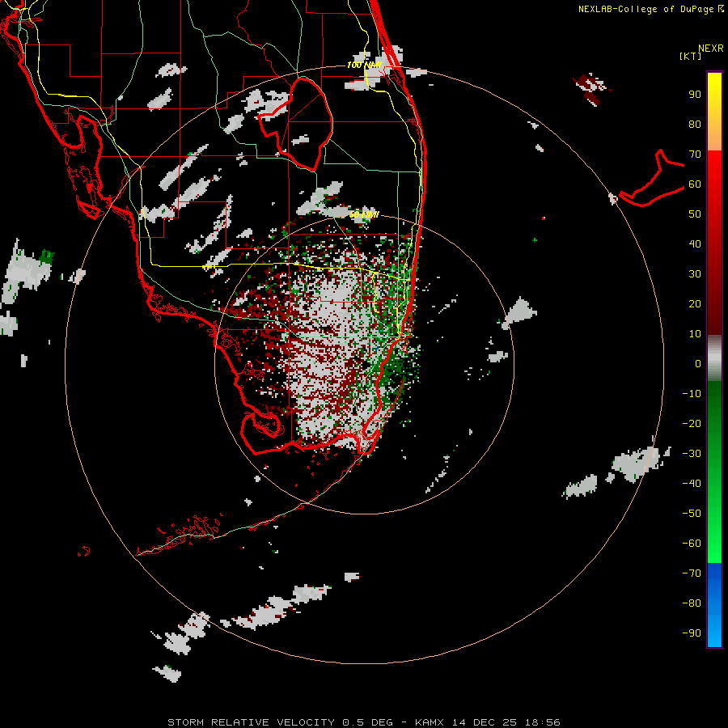Select the -50 knot scale label
Screen dimensions: 728x728
[x=692, y=514]
